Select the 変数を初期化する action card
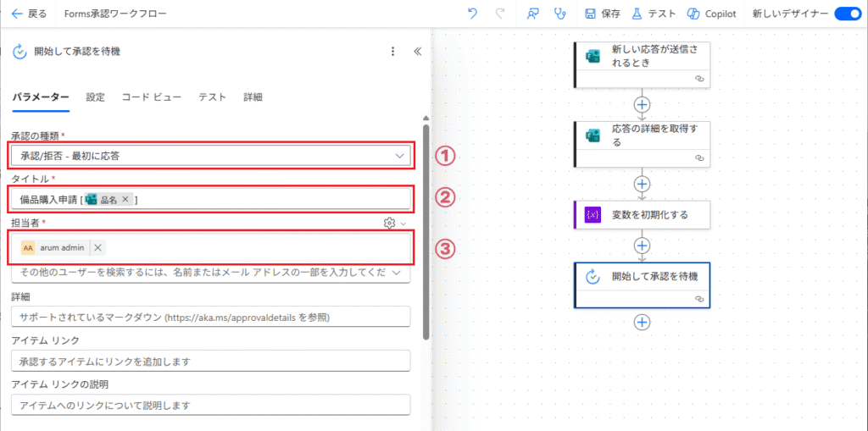The width and height of the screenshot is (868, 431). [x=643, y=215]
